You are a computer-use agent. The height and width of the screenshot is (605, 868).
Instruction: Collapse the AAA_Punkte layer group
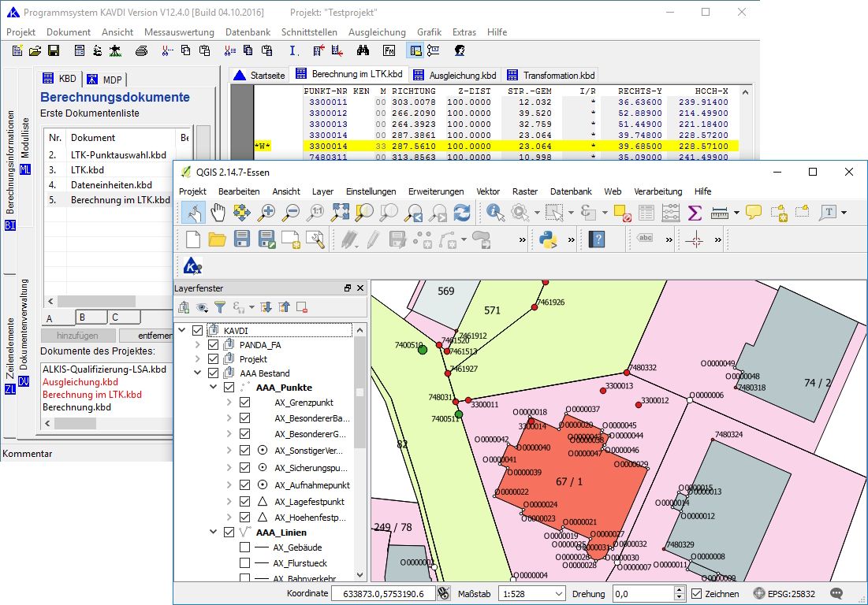(x=213, y=388)
